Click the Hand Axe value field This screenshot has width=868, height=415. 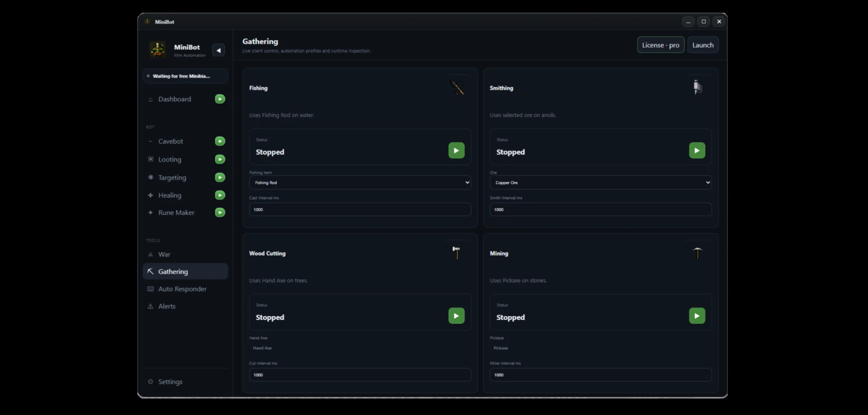pyautogui.click(x=360, y=348)
